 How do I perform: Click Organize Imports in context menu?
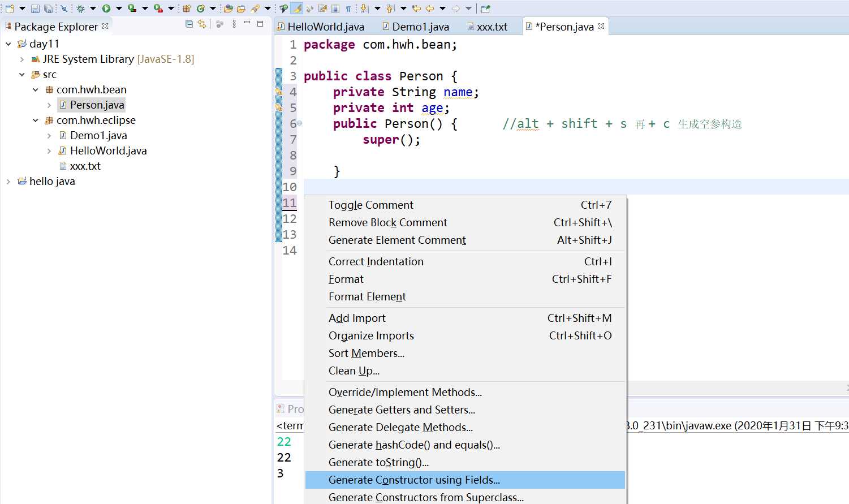[371, 335]
